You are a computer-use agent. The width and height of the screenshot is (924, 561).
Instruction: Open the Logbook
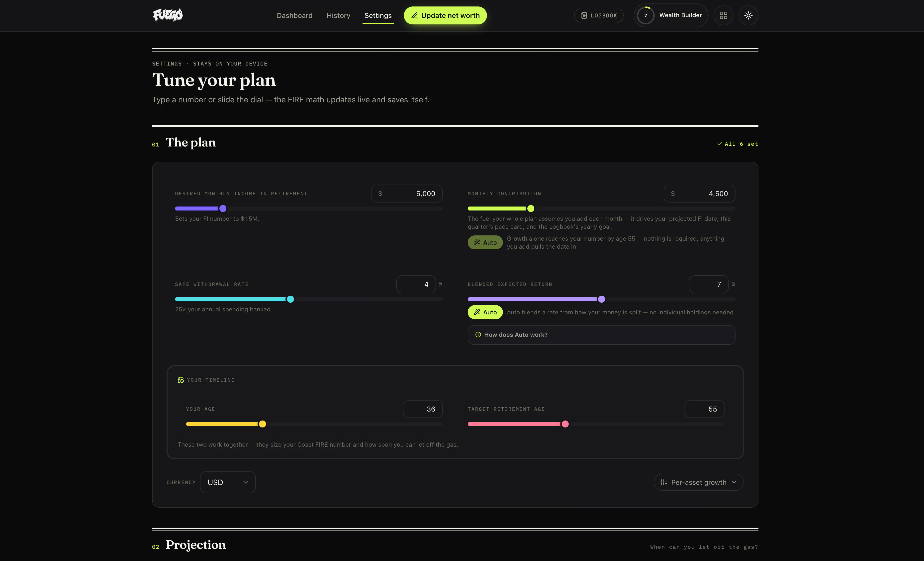599,15
